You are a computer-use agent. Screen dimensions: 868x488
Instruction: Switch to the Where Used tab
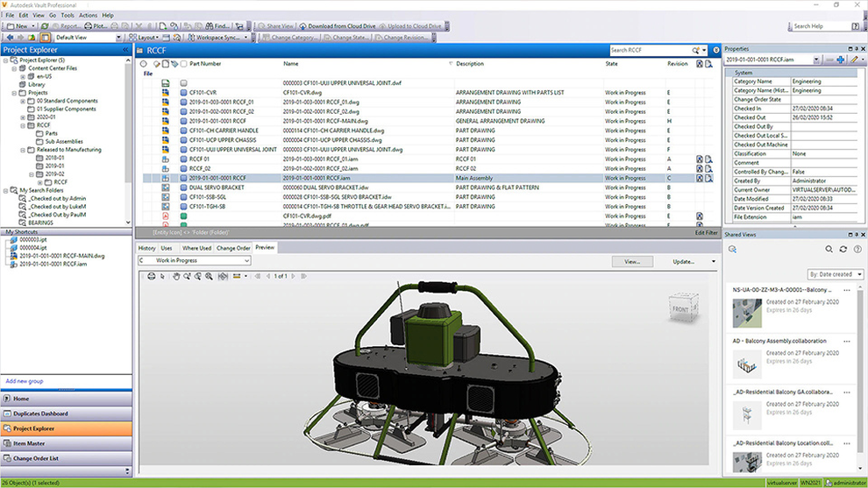tap(196, 249)
